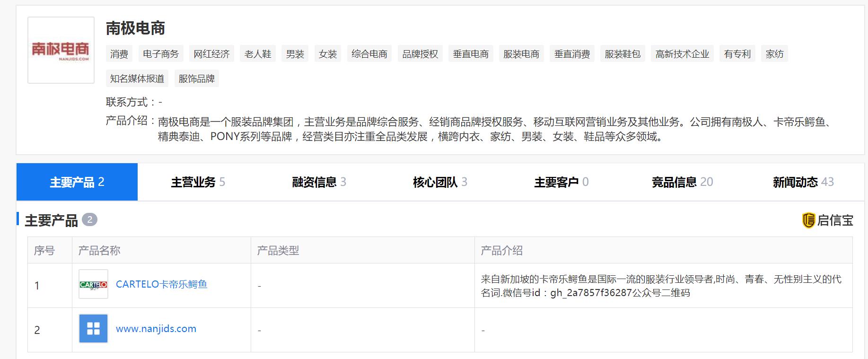Open the CARTELO卡帝乐鳄鱼 product link
This screenshot has width=868, height=359.
pos(161,284)
